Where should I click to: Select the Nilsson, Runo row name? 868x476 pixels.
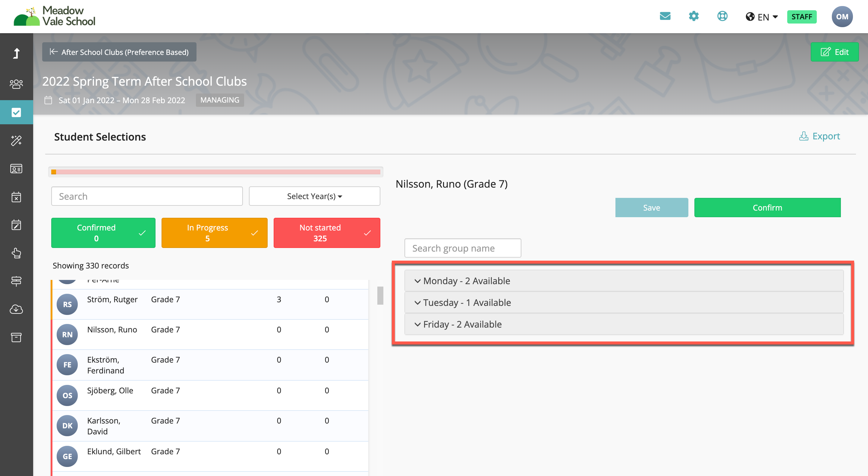coord(112,330)
